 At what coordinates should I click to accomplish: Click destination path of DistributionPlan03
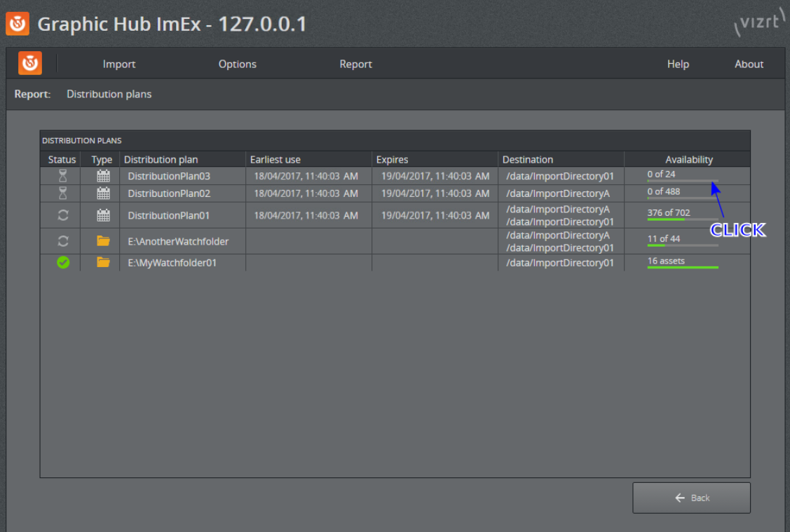coord(560,176)
